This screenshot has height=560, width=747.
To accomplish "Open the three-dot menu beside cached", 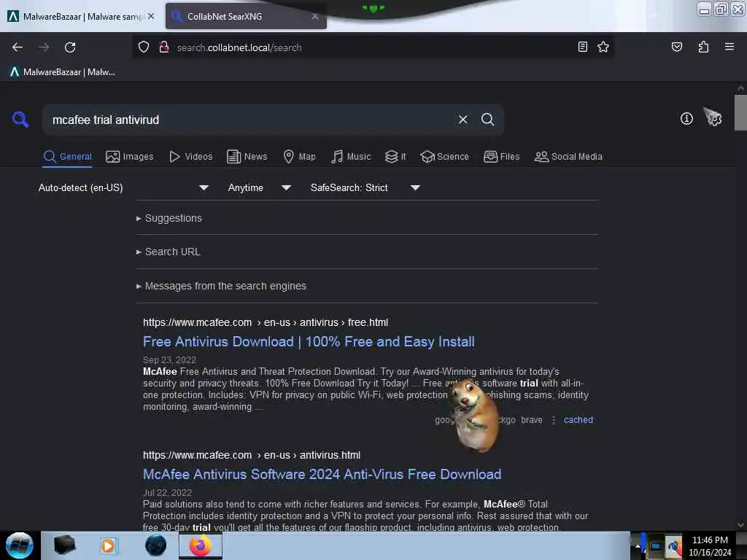I will coord(553,420).
